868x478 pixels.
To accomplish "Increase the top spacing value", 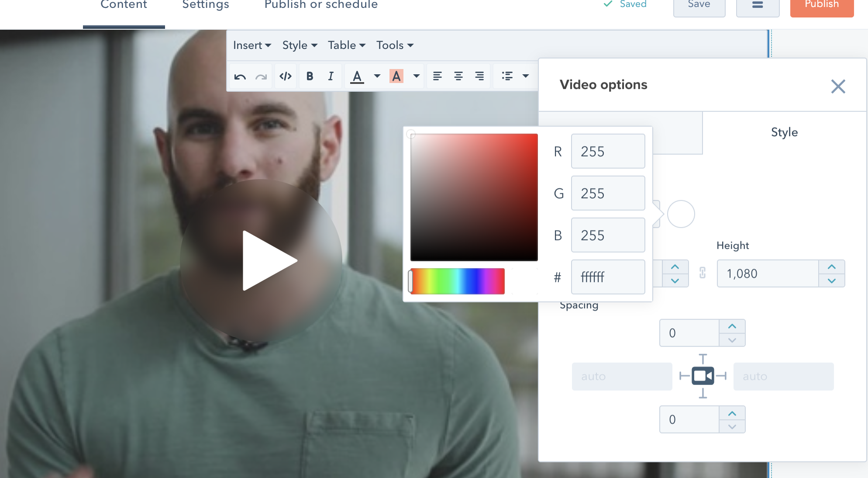I will click(732, 326).
